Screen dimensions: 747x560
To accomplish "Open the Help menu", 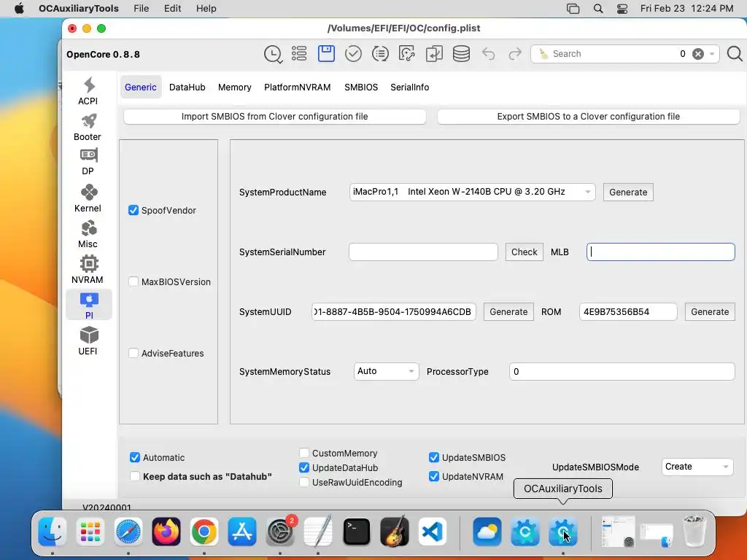I will tap(206, 9).
